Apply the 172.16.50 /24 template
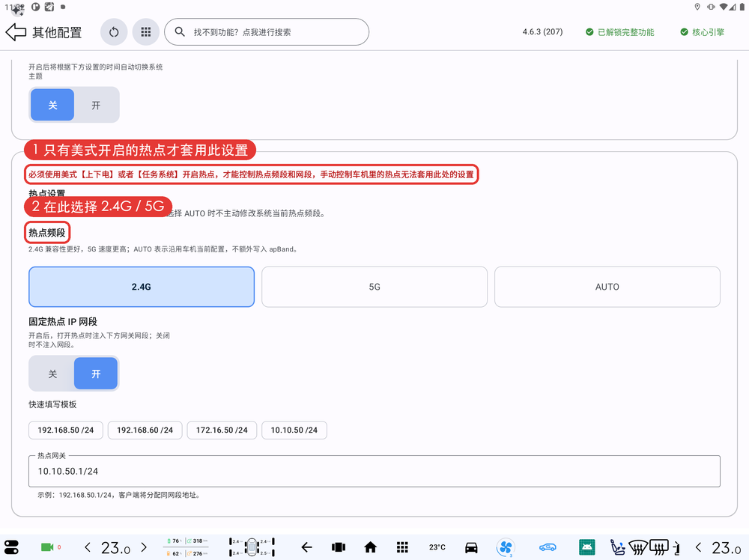This screenshot has width=749, height=560. click(222, 430)
